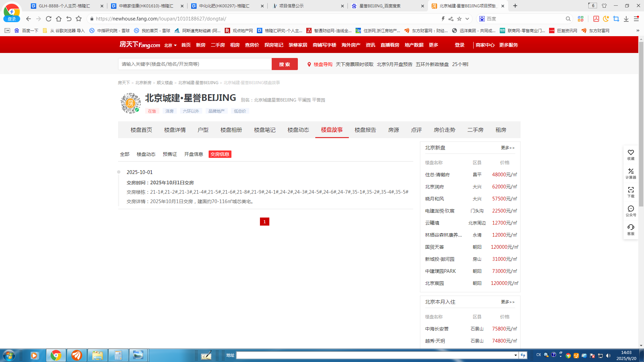Open 商家中心 link
Image resolution: width=644 pixels, height=362 pixels.
pyautogui.click(x=485, y=45)
